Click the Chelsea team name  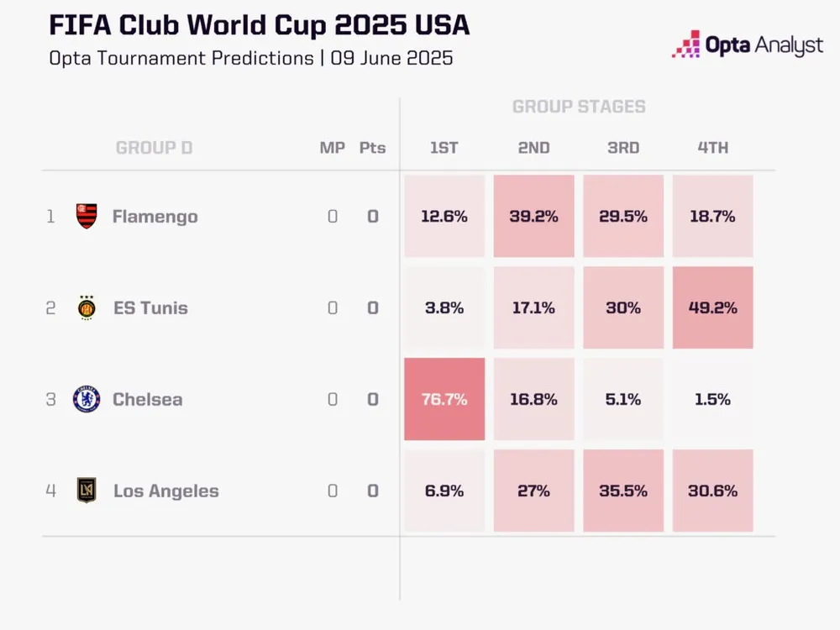147,399
